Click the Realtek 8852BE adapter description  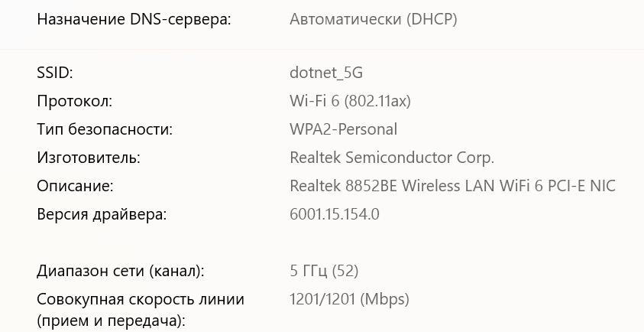click(452, 186)
